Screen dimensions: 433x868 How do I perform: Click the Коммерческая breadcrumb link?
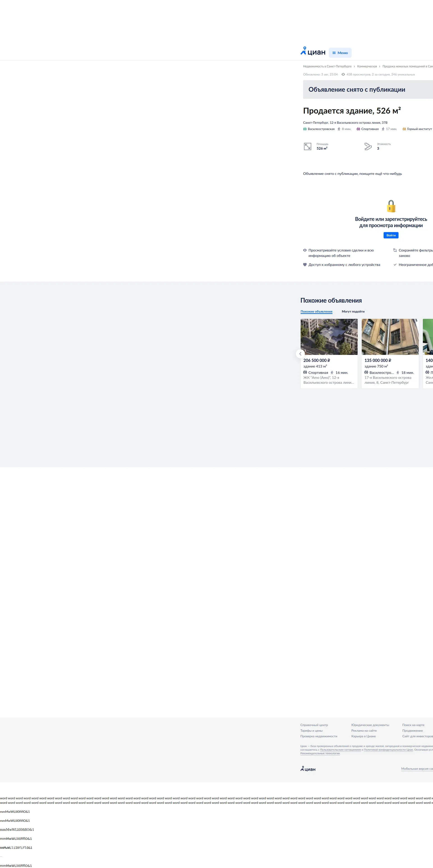(x=367, y=66)
